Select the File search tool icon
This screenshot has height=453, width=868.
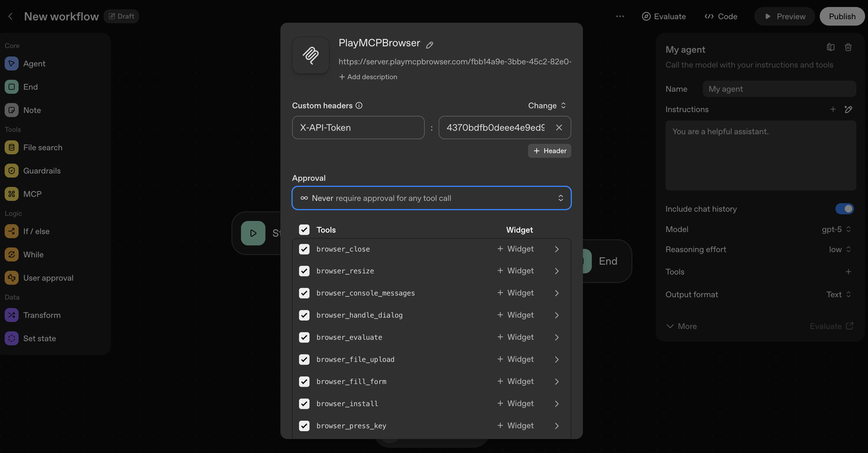[11, 147]
